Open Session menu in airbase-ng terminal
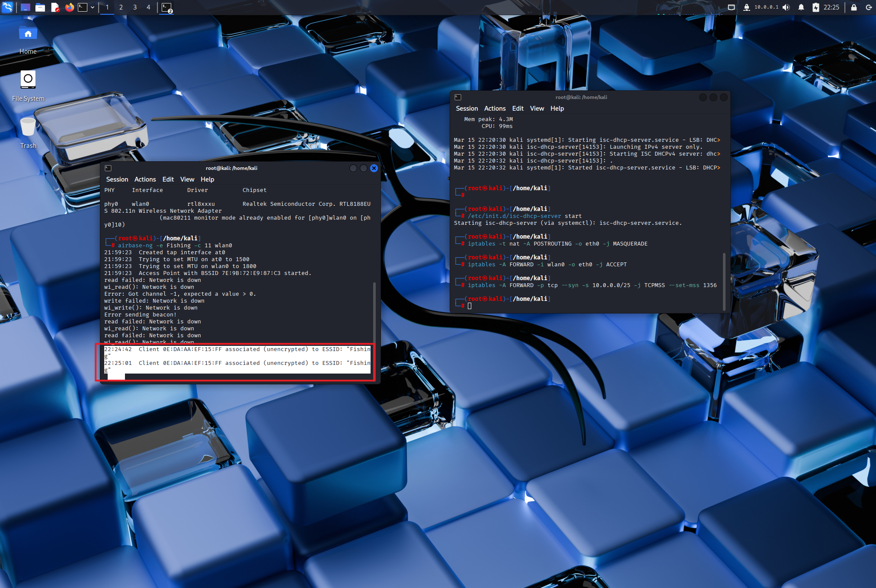This screenshot has height=588, width=876. point(117,179)
